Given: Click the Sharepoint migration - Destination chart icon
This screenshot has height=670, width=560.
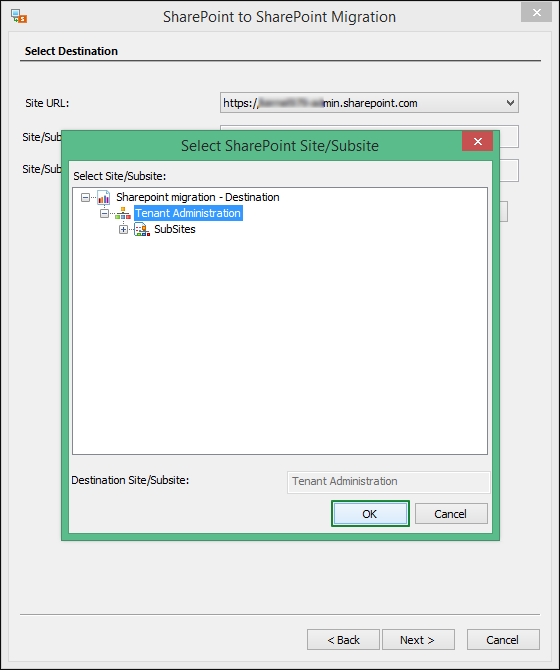Looking at the screenshot, I should [x=104, y=197].
